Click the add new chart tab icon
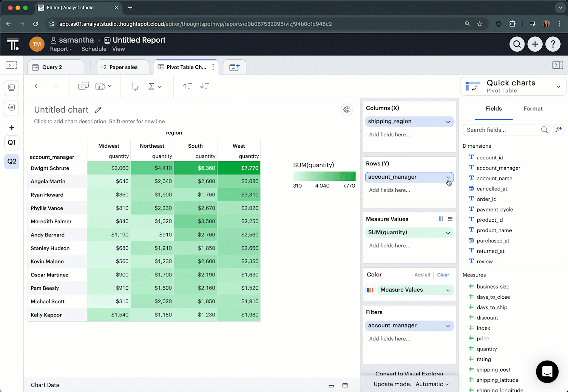This screenshot has height=392, width=568. pyautogui.click(x=235, y=67)
